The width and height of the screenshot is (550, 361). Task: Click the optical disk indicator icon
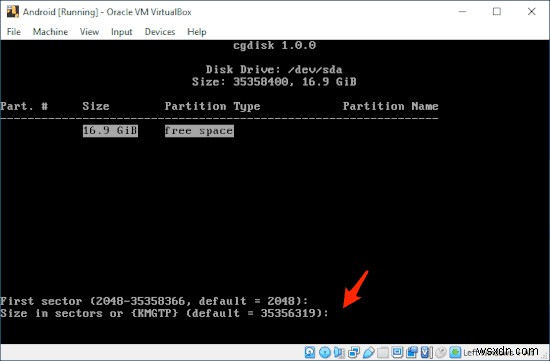pyautogui.click(x=325, y=352)
